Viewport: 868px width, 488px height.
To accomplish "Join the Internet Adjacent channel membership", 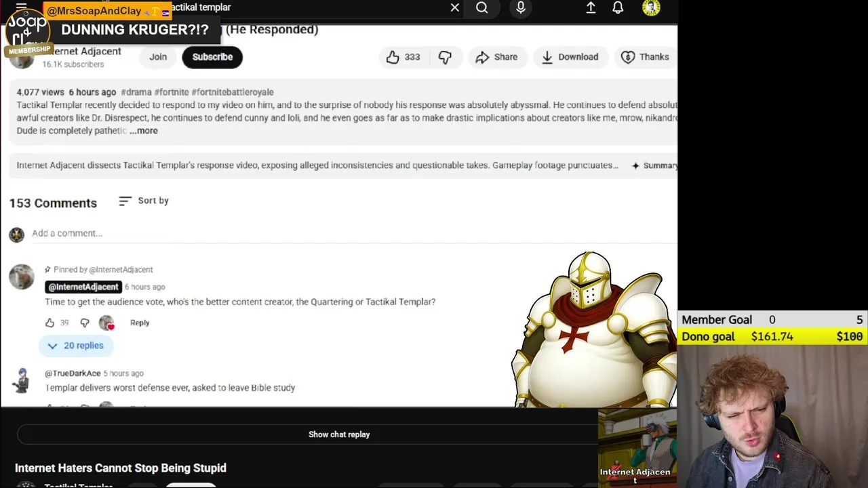I will click(x=158, y=57).
